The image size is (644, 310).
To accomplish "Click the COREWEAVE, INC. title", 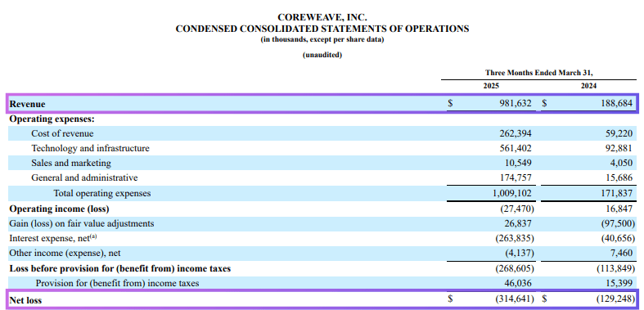I will coord(322,18).
